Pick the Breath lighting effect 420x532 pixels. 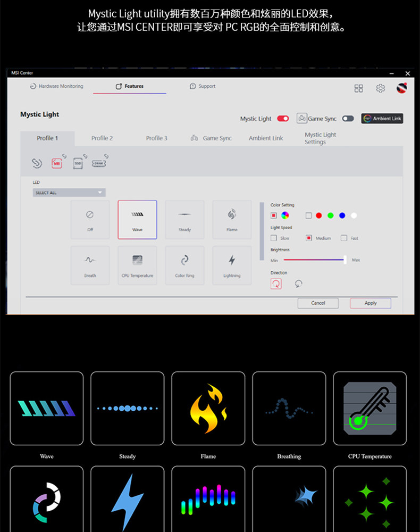[90, 265]
